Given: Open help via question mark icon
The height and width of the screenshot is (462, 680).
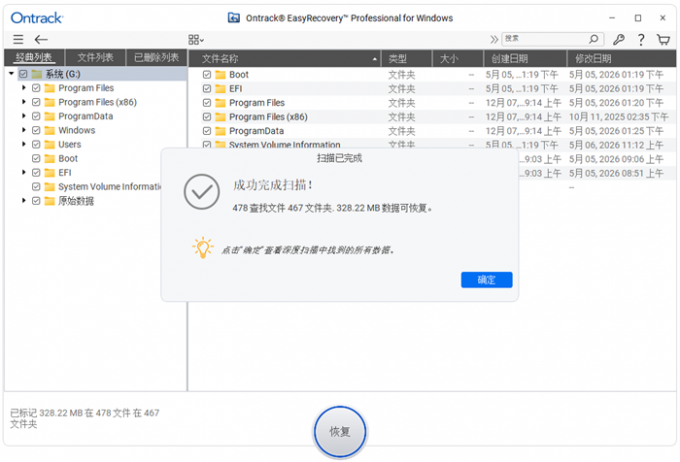Looking at the screenshot, I should (x=641, y=39).
